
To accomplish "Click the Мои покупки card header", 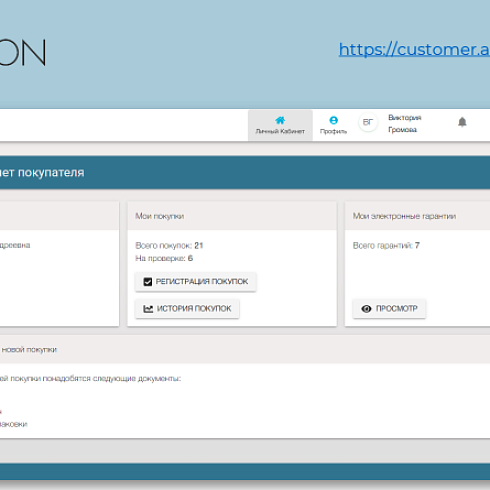I will [232, 216].
